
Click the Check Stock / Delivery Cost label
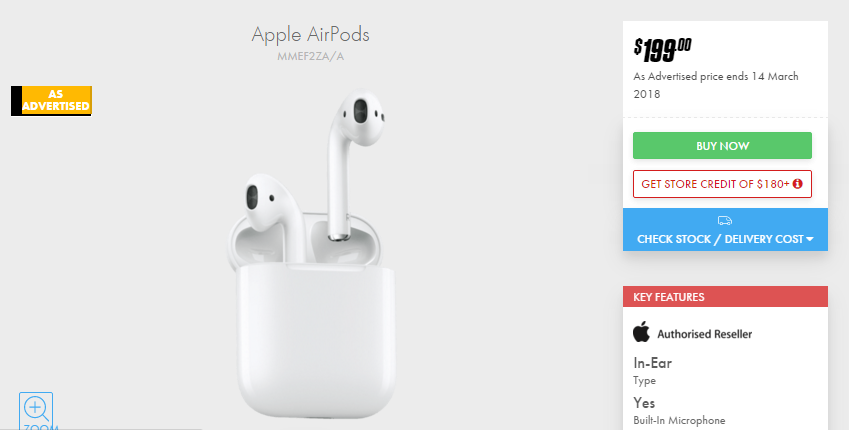point(720,239)
